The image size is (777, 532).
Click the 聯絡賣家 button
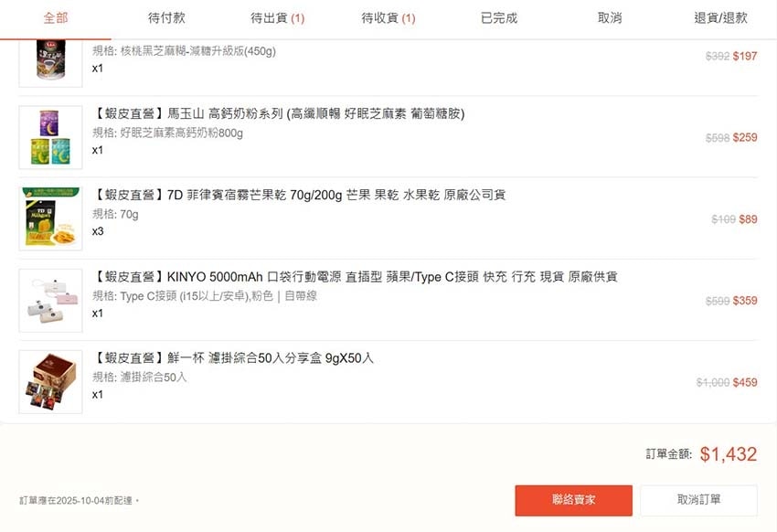point(573,500)
